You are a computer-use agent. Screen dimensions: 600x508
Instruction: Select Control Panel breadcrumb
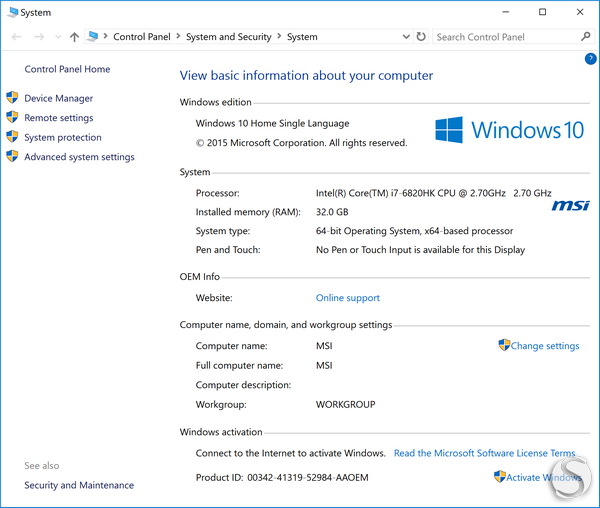tap(142, 37)
